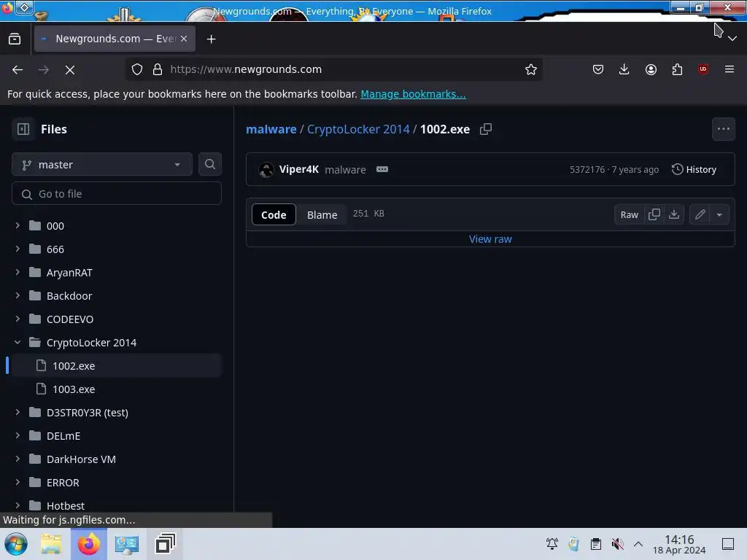Copy raw file contents icon

654,215
